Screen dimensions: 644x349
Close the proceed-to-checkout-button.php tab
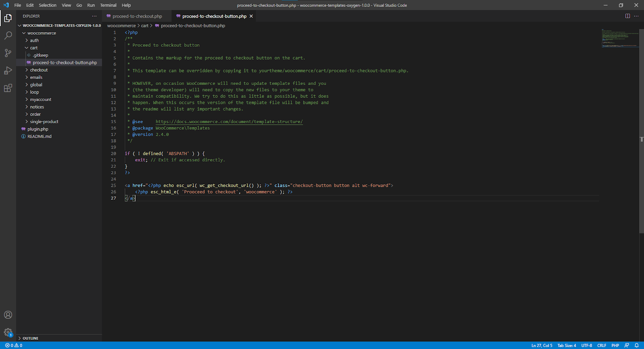click(x=251, y=16)
